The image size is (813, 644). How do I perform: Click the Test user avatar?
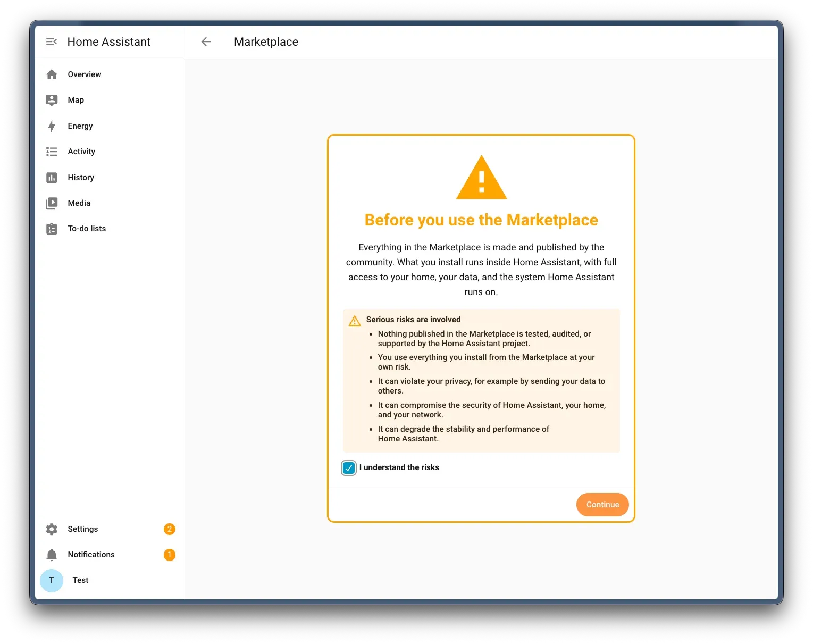pyautogui.click(x=52, y=580)
